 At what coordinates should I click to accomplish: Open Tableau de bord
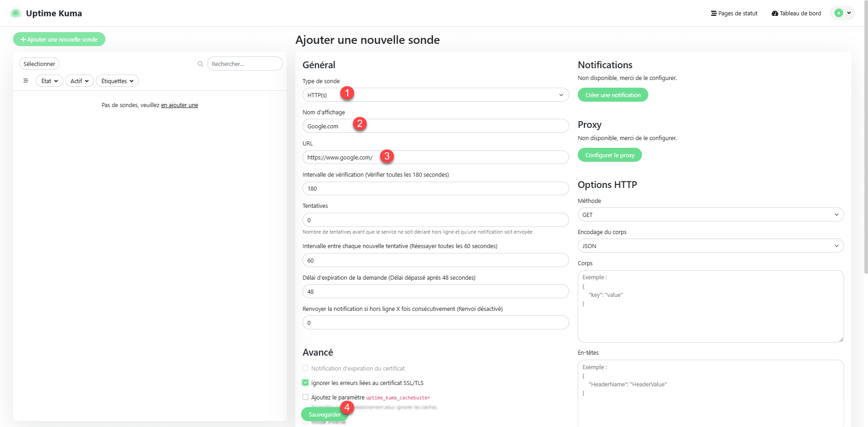tap(796, 13)
